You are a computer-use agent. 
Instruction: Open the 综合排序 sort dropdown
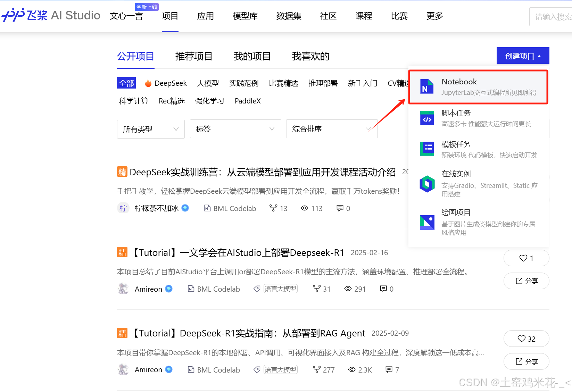click(332, 129)
